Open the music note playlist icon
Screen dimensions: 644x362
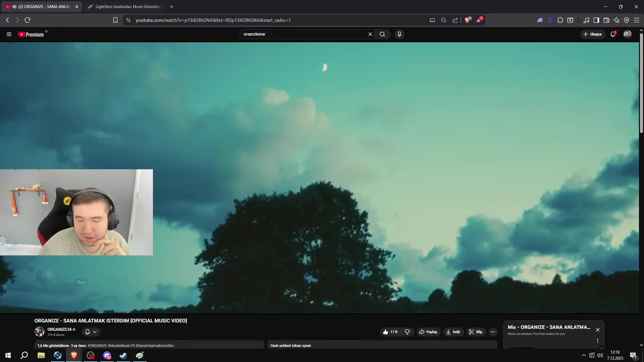(586, 20)
